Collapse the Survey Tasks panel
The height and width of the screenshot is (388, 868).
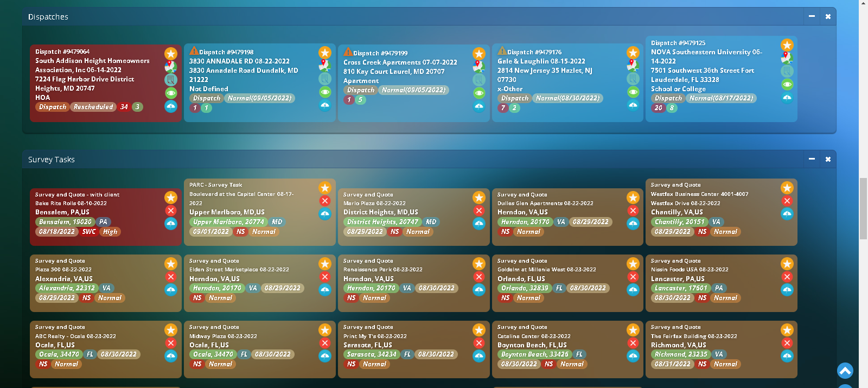tap(812, 159)
